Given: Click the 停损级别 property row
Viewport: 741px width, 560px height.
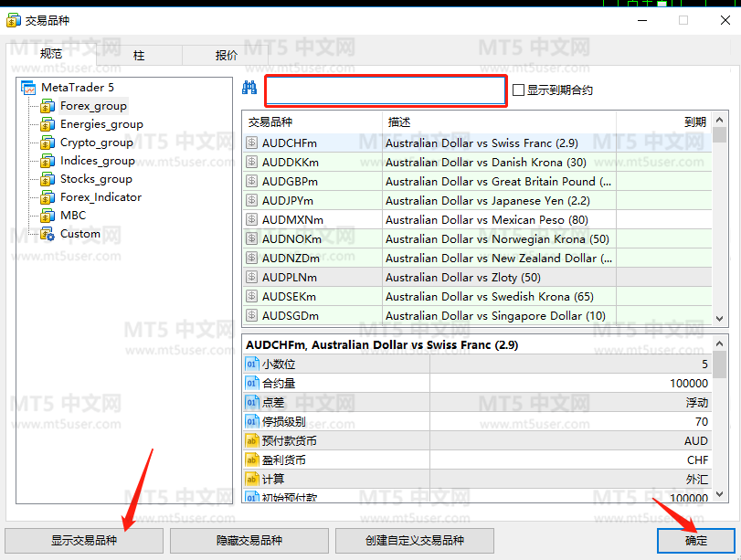Looking at the screenshot, I should point(477,421).
